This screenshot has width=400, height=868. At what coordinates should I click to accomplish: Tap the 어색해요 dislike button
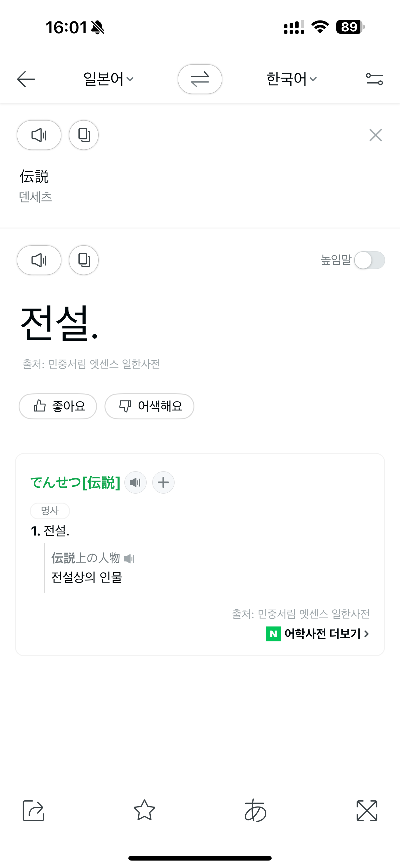click(149, 406)
